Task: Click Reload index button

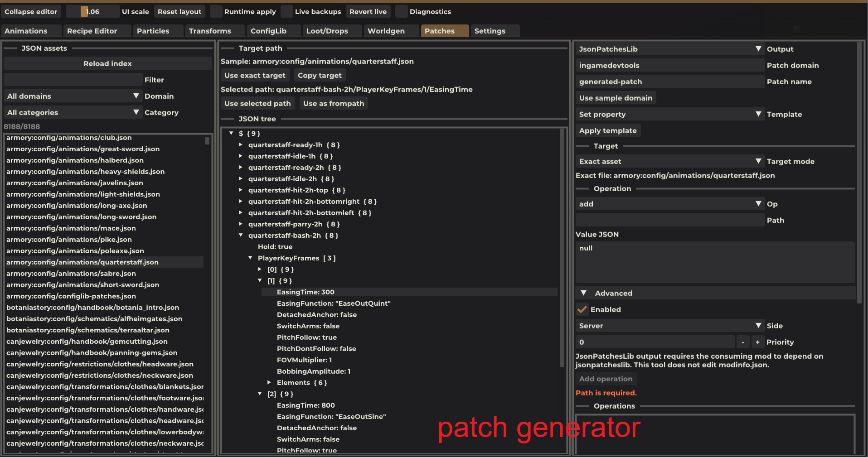Action: [x=107, y=63]
